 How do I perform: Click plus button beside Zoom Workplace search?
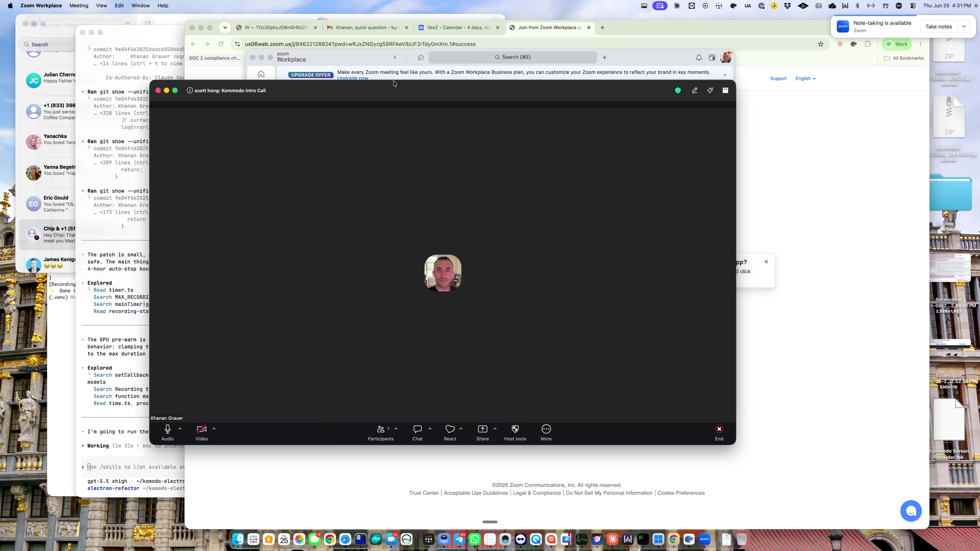click(x=605, y=57)
